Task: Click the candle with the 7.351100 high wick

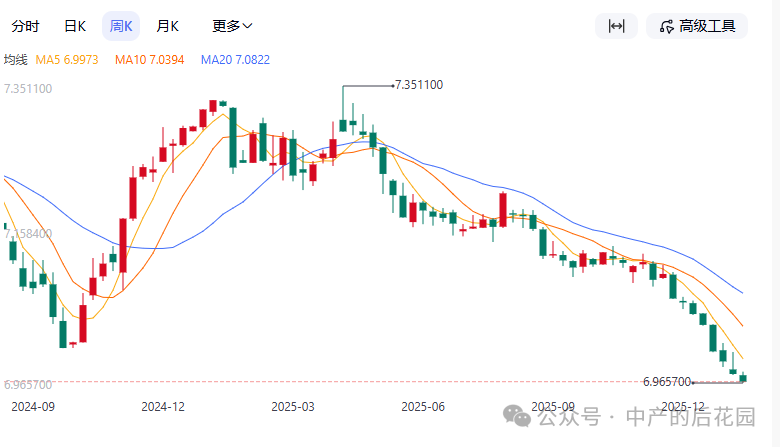Action: [343, 125]
